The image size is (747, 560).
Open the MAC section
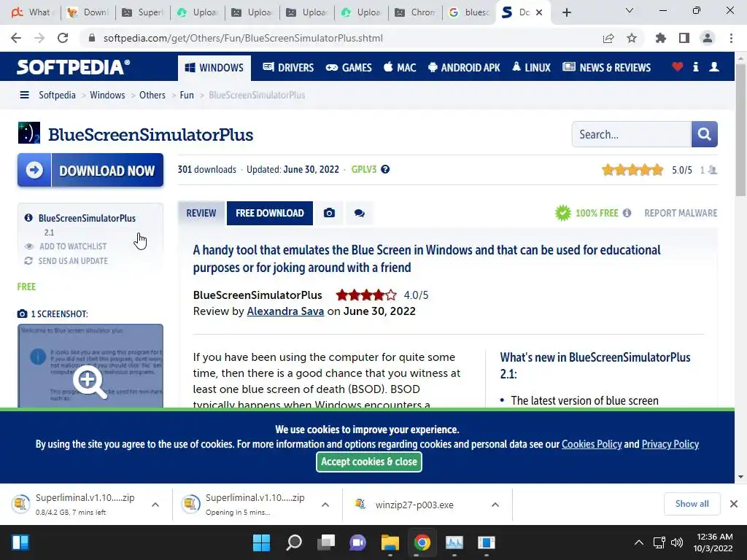coord(400,68)
